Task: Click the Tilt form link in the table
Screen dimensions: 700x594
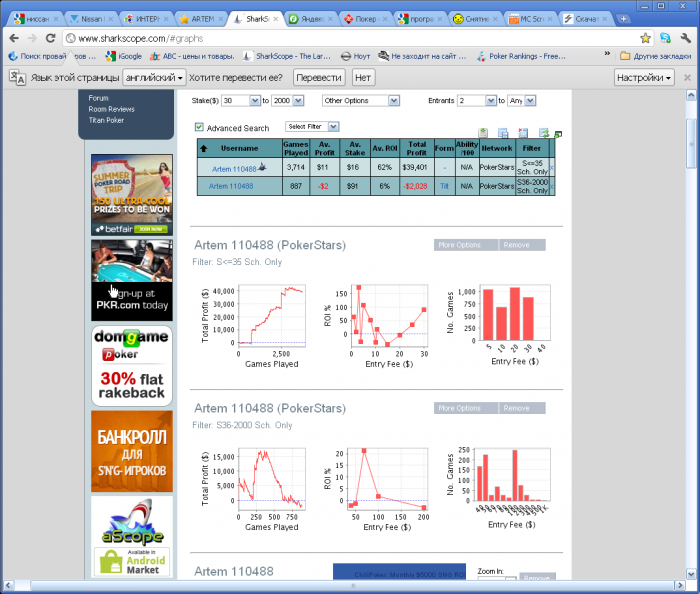Action: tap(444, 186)
